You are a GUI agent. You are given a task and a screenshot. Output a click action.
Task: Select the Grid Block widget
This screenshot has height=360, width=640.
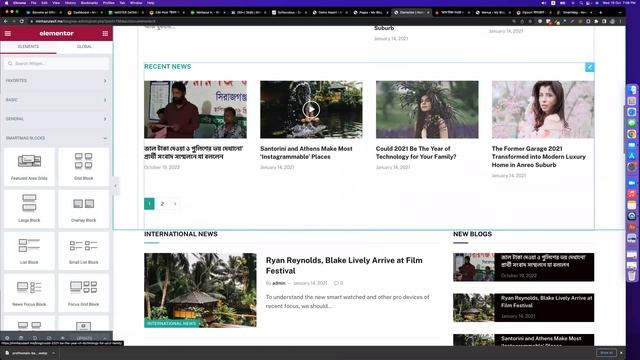click(x=84, y=167)
